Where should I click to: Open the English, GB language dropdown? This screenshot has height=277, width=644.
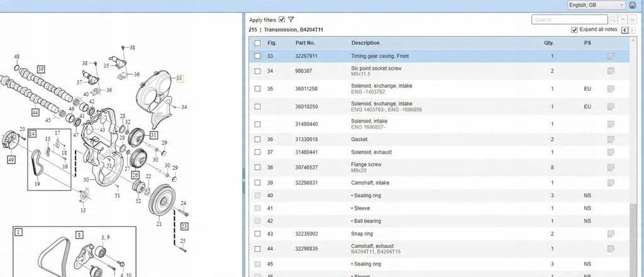coord(596,5)
